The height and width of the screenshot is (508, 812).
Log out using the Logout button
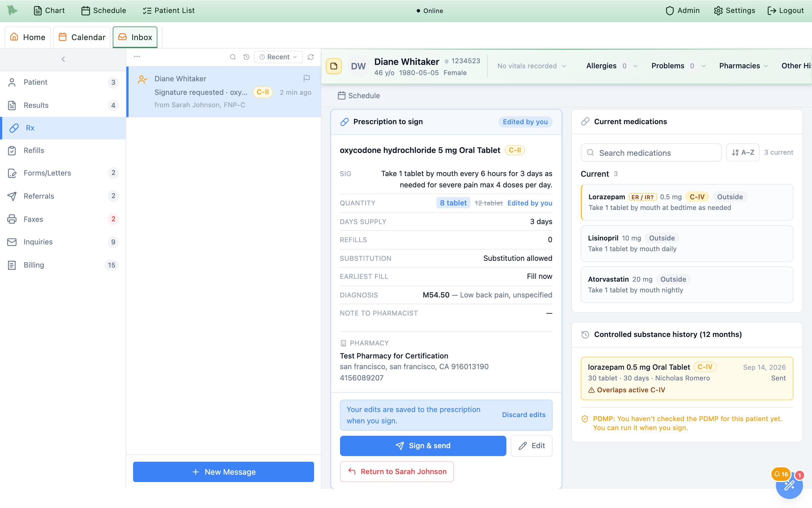(785, 10)
